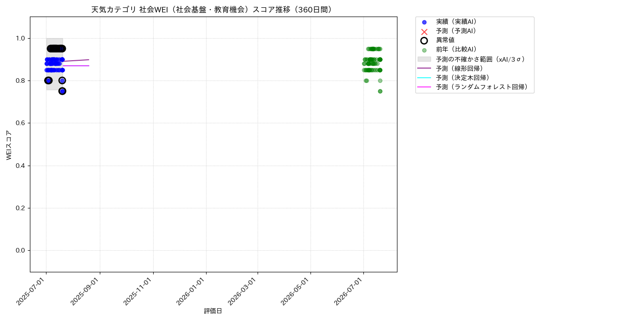Click the chart title text

click(213, 10)
